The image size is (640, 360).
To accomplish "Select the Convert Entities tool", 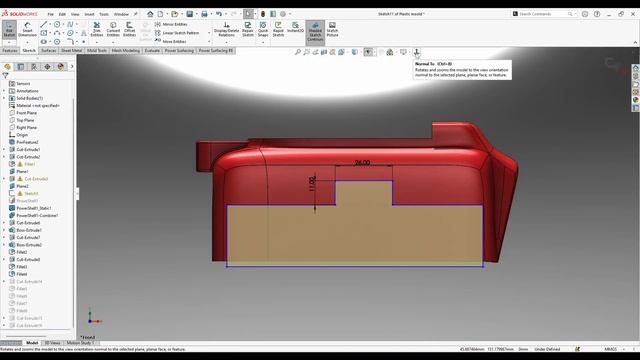I will (x=113, y=29).
